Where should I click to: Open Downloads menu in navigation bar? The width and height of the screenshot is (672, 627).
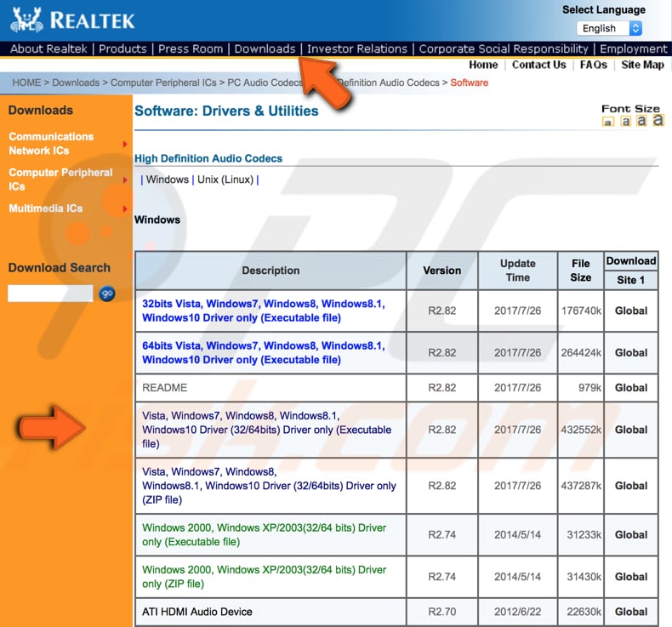(x=265, y=48)
